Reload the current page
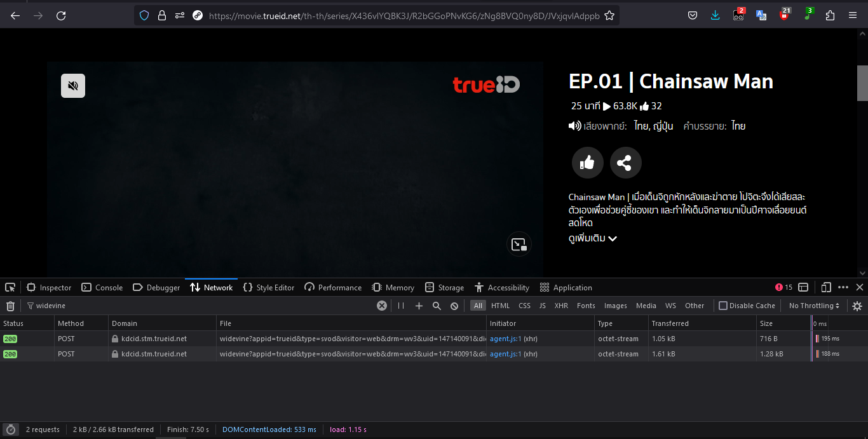868x439 pixels. [x=61, y=15]
